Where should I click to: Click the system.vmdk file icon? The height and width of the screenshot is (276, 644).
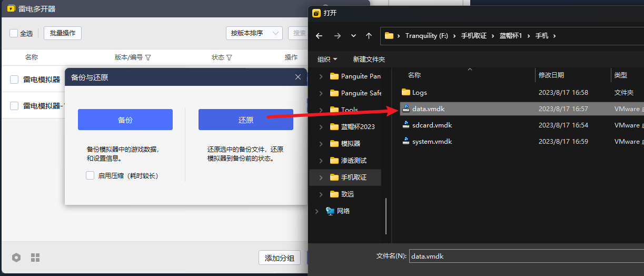405,141
